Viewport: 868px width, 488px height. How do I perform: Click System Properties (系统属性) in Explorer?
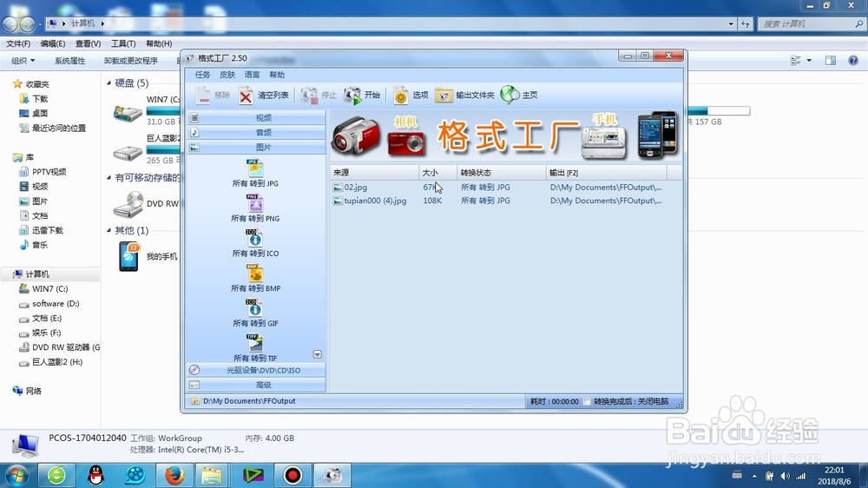[x=69, y=61]
